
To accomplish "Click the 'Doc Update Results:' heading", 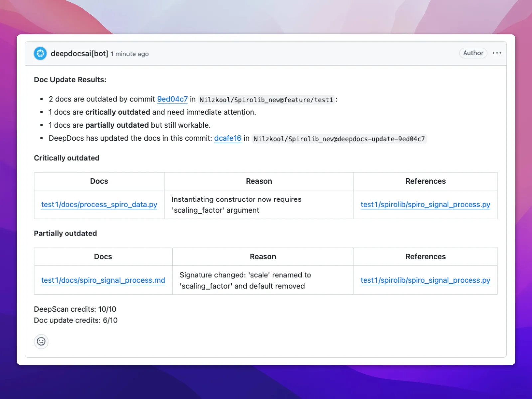I will coord(70,80).
